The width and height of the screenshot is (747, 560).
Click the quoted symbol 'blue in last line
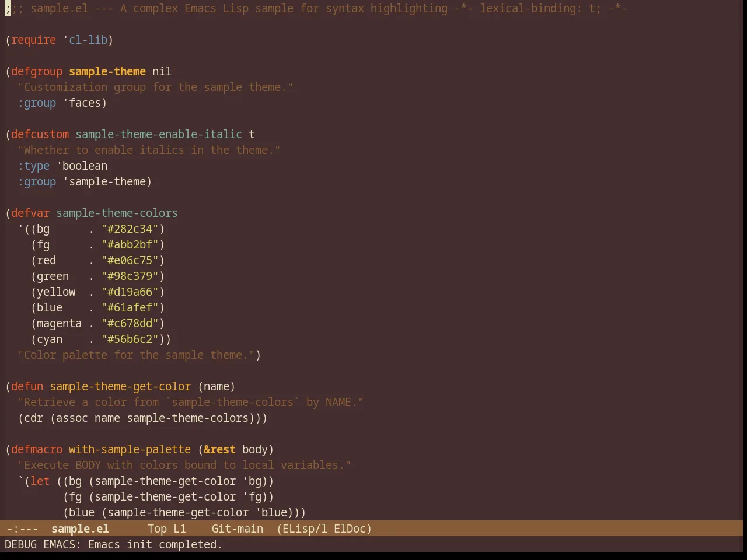(x=271, y=512)
